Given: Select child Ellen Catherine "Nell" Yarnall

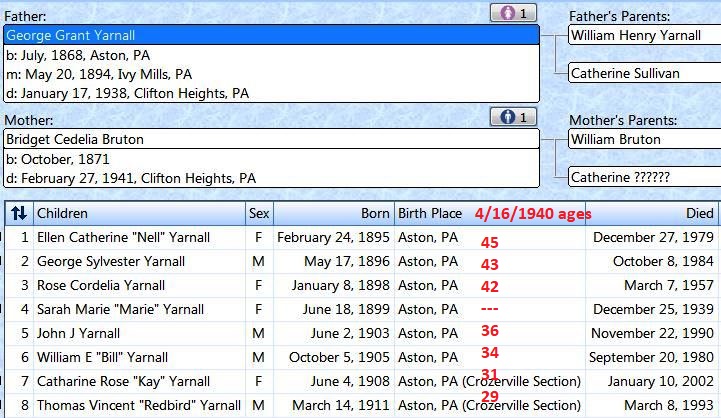Looking at the screenshot, I should point(123,238).
